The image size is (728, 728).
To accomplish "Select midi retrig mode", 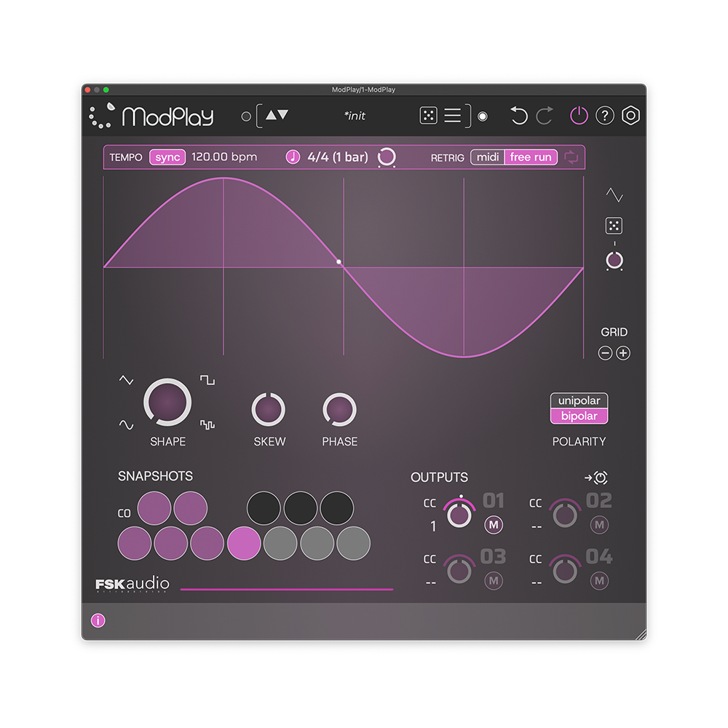I will [488, 157].
